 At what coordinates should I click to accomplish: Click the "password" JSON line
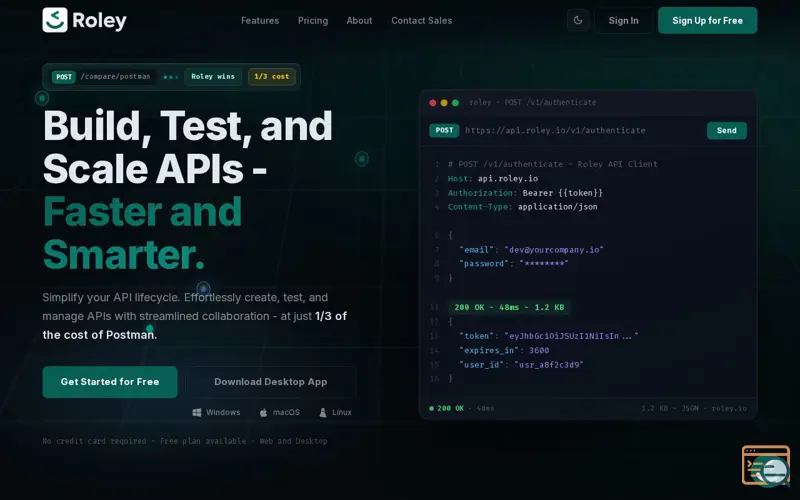pyautogui.click(x=513, y=263)
